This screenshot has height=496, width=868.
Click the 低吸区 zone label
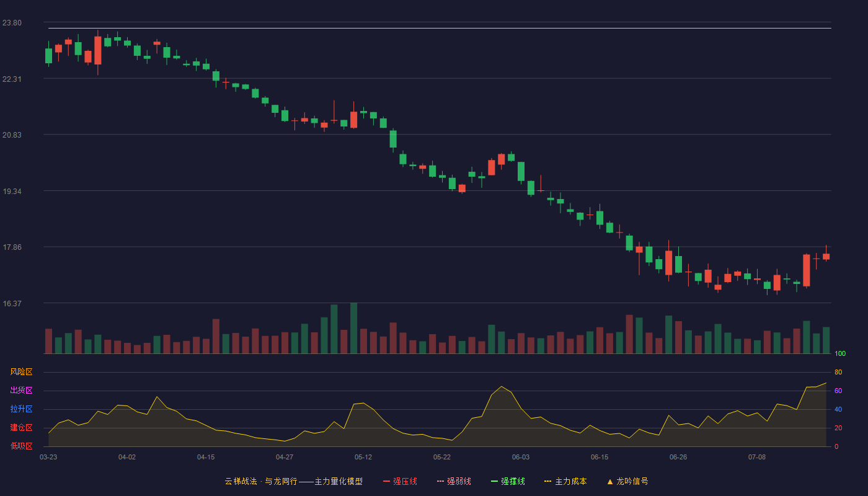pyautogui.click(x=21, y=446)
